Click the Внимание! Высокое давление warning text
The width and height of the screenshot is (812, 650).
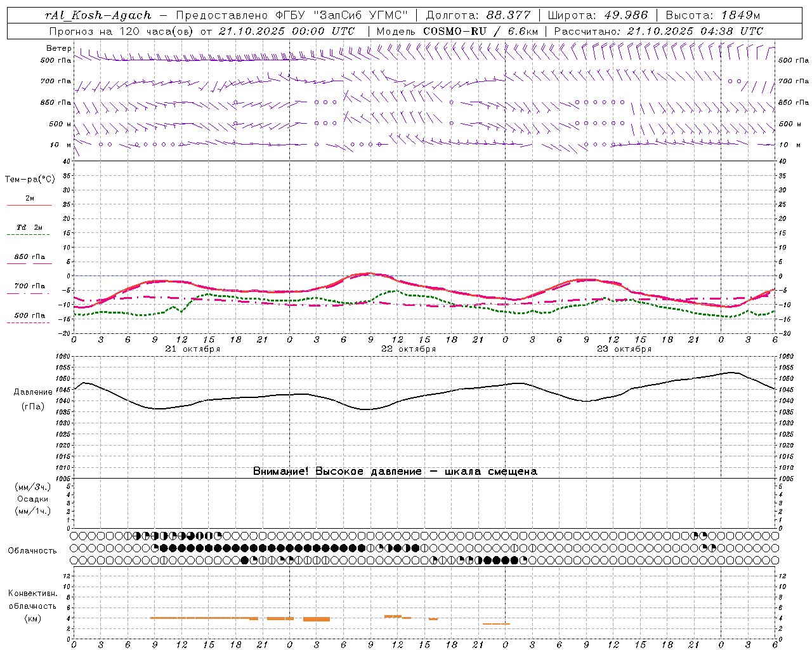click(x=395, y=471)
